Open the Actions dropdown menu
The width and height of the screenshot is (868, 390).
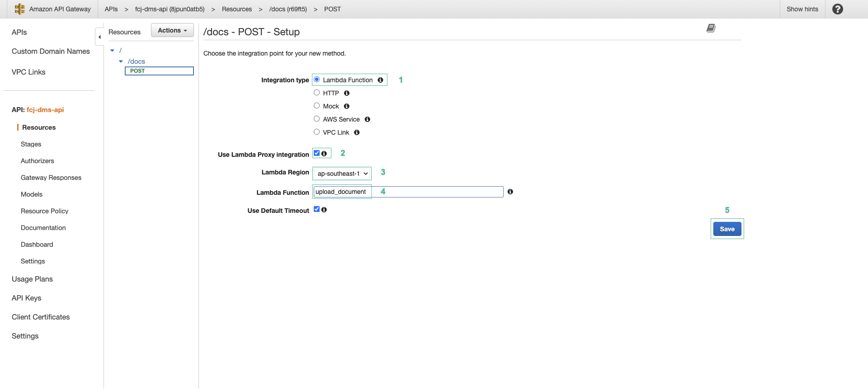pyautogui.click(x=172, y=30)
